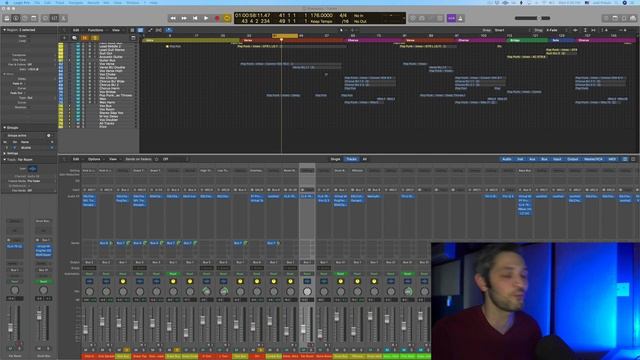
Task: Toggle the Audio channel filter button
Action: pos(507,159)
